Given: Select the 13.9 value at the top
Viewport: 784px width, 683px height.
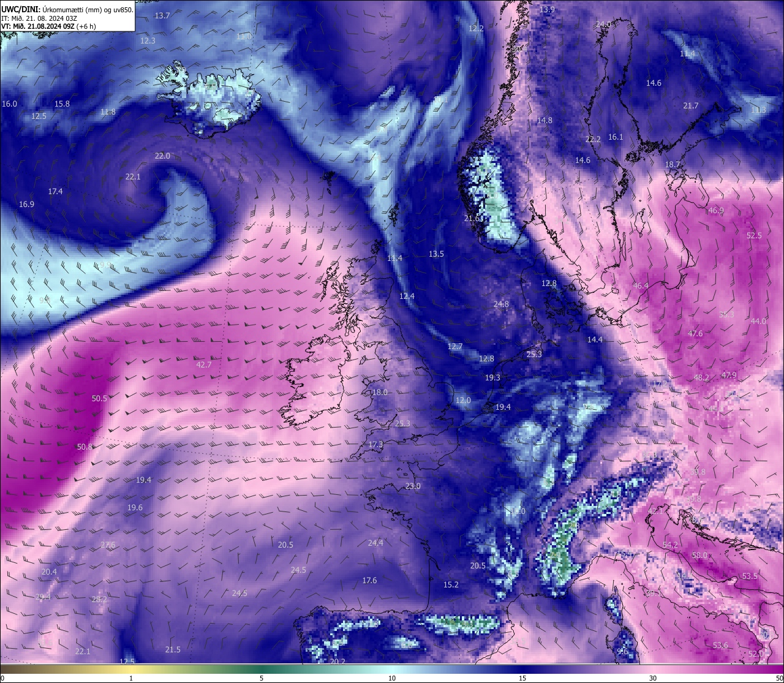Looking at the screenshot, I should pos(547,10).
